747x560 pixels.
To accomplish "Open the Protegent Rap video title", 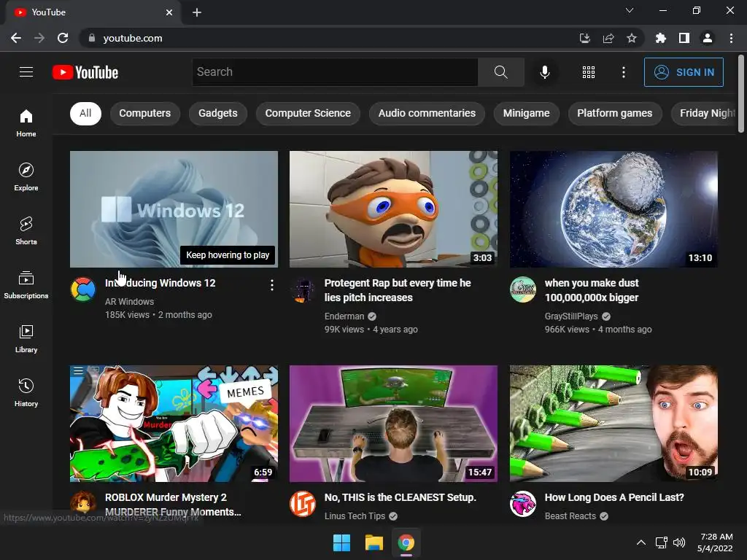I will (398, 290).
